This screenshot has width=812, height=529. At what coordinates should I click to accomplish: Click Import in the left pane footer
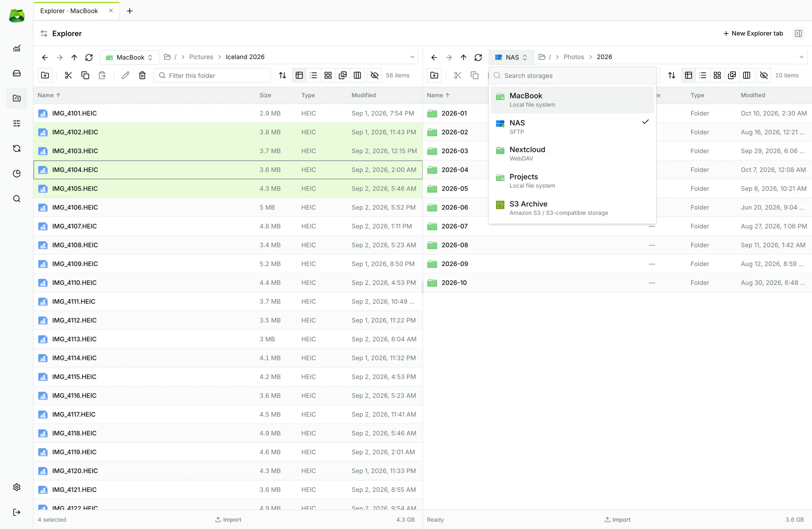(x=228, y=520)
